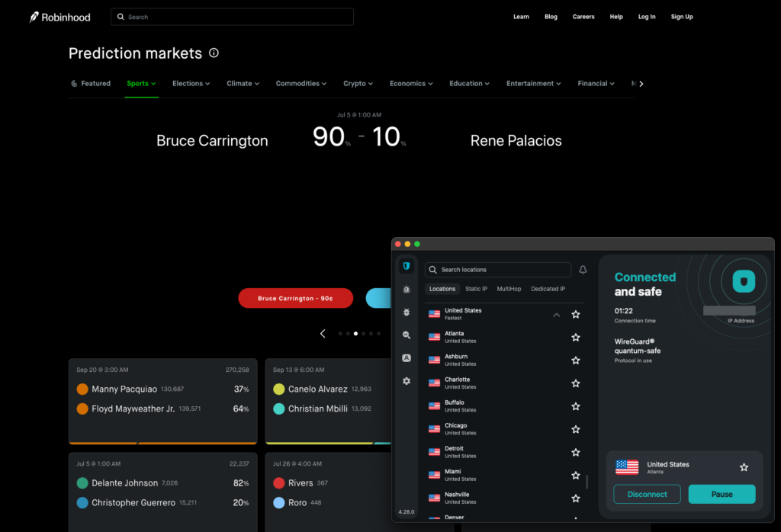Open the Careers link
Image resolution: width=781 pixels, height=532 pixels.
[x=583, y=17]
